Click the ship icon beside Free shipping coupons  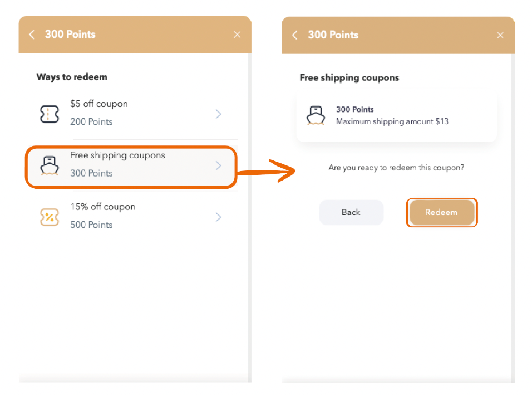[x=50, y=165]
